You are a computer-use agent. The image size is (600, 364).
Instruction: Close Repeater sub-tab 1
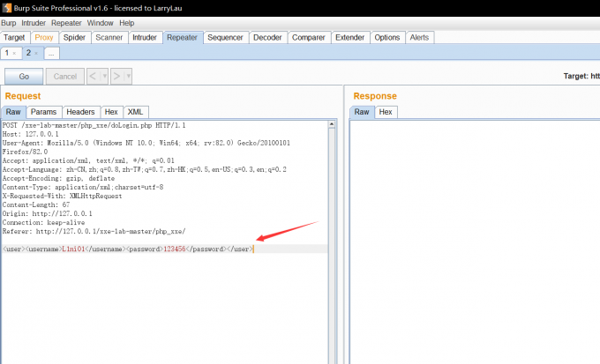(x=14, y=54)
